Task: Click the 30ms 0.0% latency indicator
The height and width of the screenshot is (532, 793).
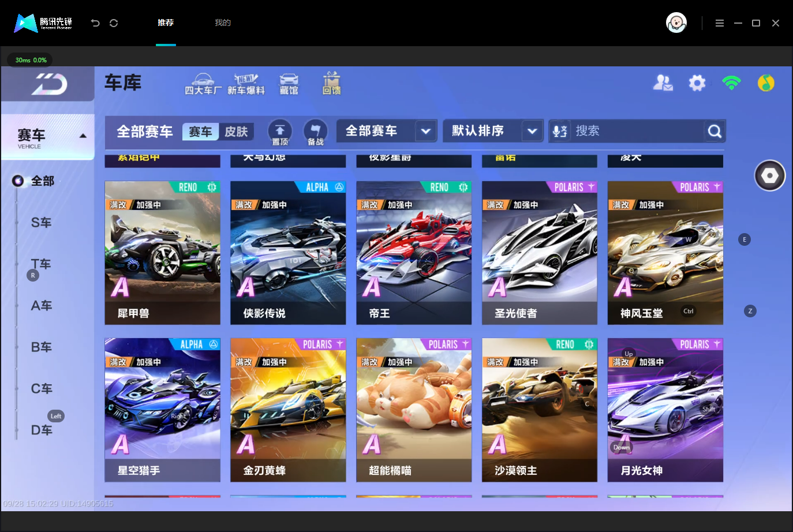Action: pos(30,60)
